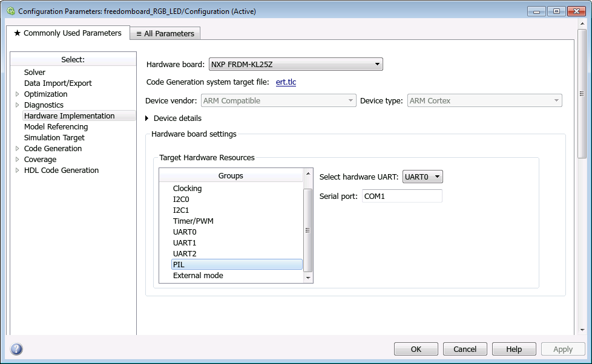Expand the Optimization category
The width and height of the screenshot is (592, 364).
point(17,94)
